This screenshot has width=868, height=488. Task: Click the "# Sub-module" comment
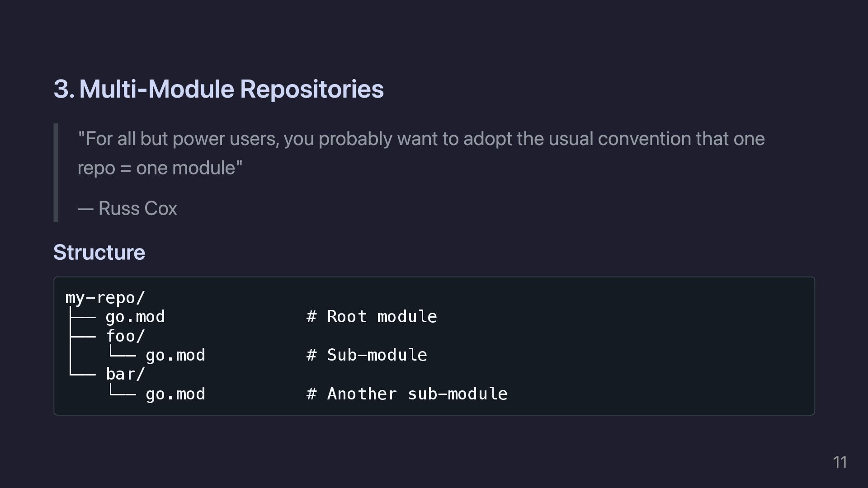click(x=367, y=355)
